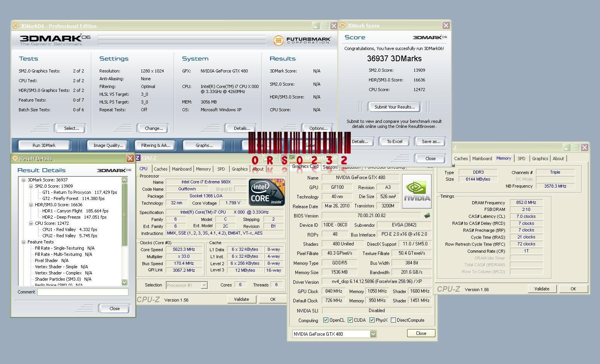This screenshot has width=600, height=364.
Task: Click Close button in GPU-Z window
Action: [421, 333]
